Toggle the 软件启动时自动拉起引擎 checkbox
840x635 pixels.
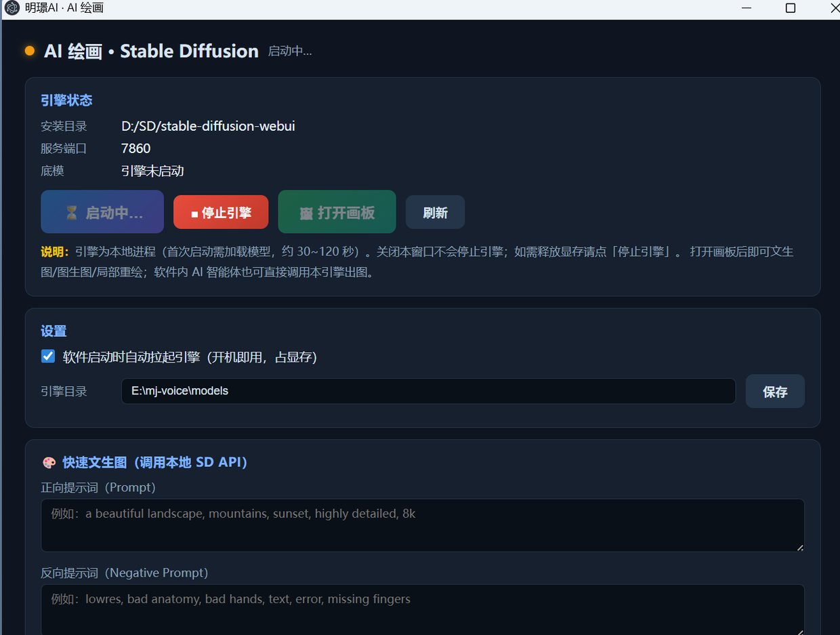[48, 356]
